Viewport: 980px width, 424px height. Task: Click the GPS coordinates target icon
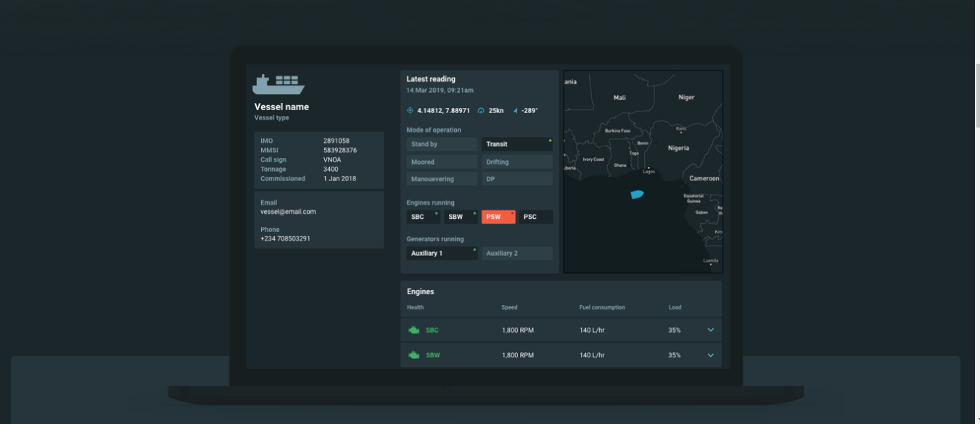coord(410,111)
